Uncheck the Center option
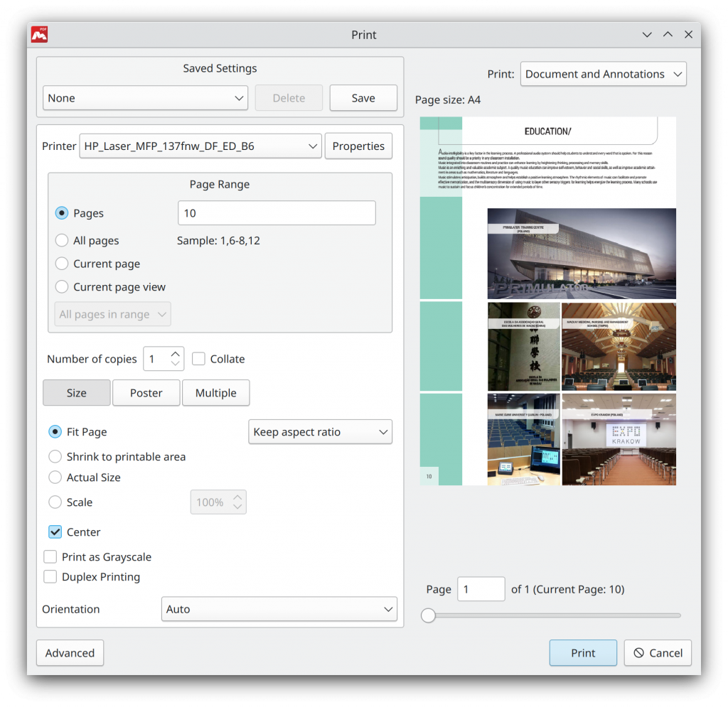Viewport: 728px width, 707px height. point(55,531)
